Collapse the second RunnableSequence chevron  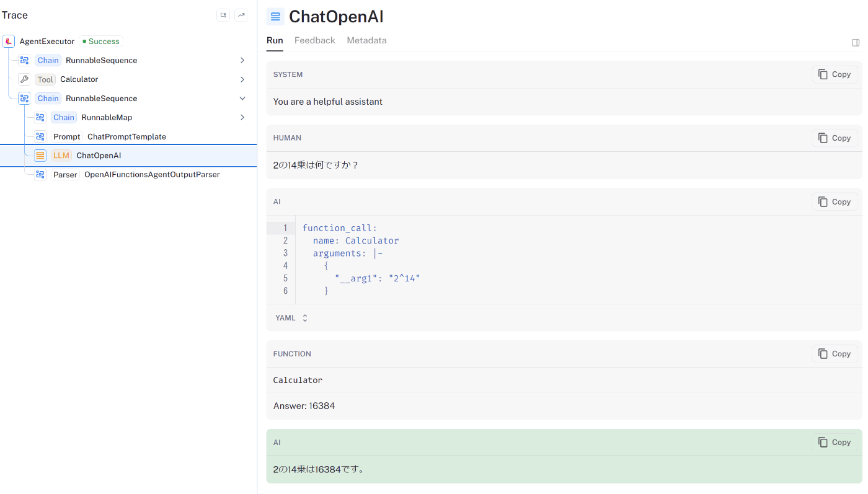pyautogui.click(x=242, y=99)
